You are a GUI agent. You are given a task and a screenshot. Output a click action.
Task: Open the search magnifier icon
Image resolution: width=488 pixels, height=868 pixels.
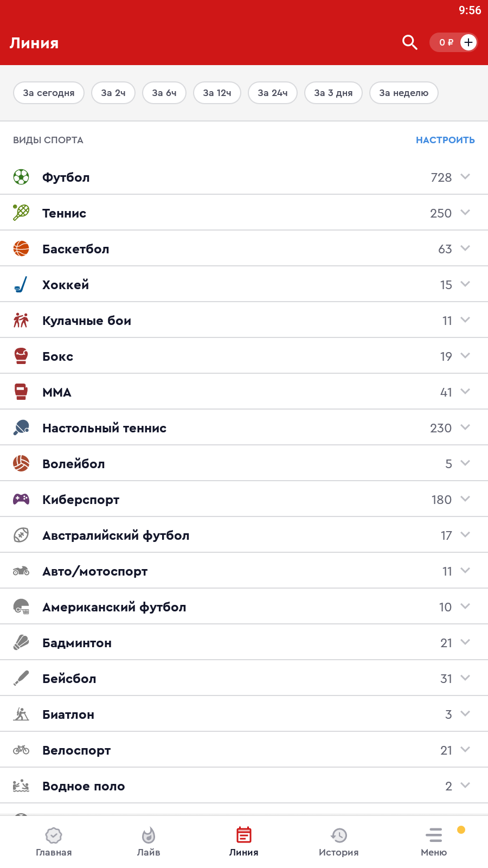tap(409, 42)
